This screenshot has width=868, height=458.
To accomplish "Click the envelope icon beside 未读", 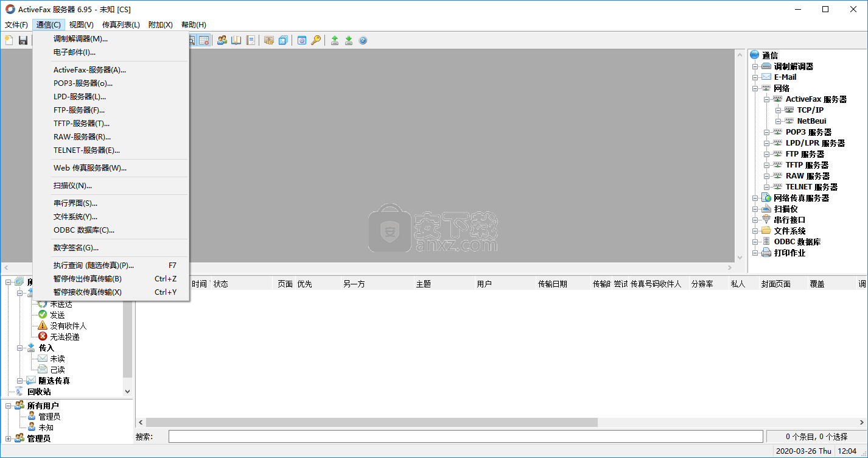I will [x=43, y=359].
